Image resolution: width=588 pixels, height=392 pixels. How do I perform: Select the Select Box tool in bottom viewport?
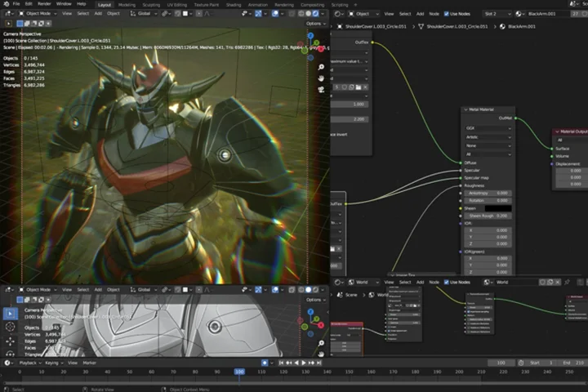pos(10,313)
